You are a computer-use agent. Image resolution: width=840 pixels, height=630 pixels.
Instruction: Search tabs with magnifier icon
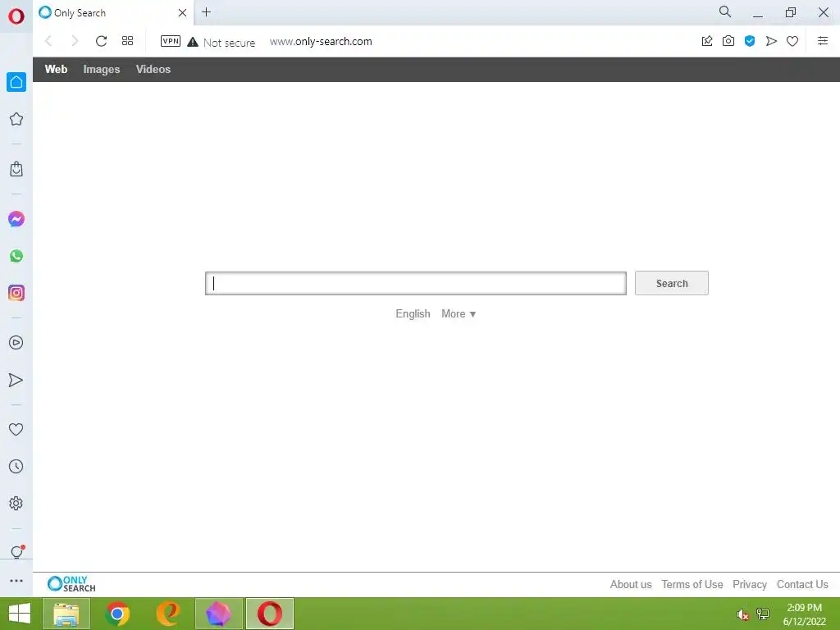coord(725,11)
